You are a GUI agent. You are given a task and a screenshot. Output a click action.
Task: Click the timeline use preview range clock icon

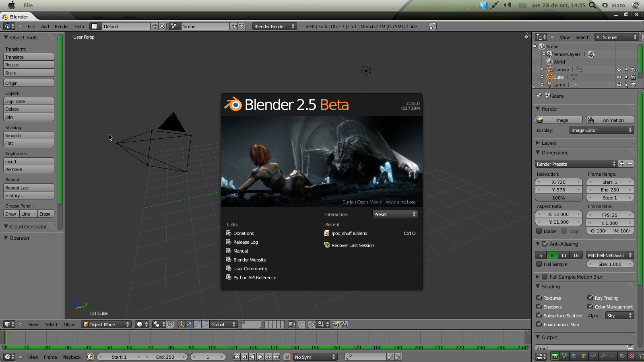click(90, 357)
